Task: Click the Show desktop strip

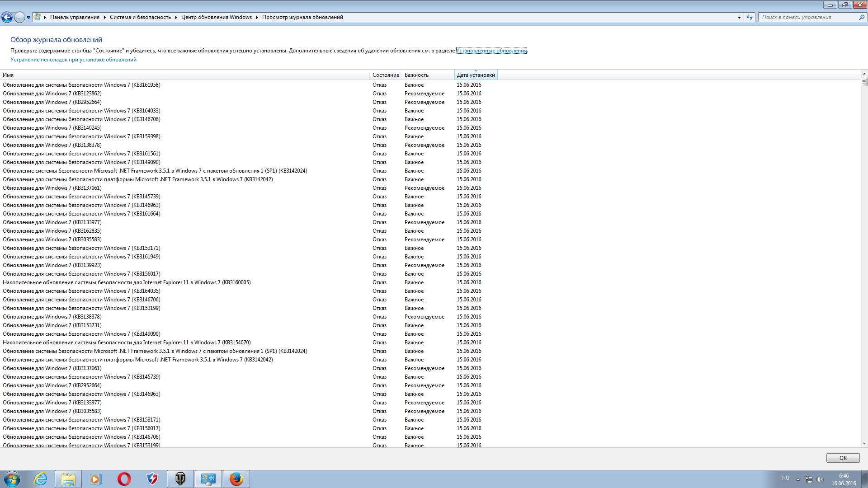Action: [864, 479]
